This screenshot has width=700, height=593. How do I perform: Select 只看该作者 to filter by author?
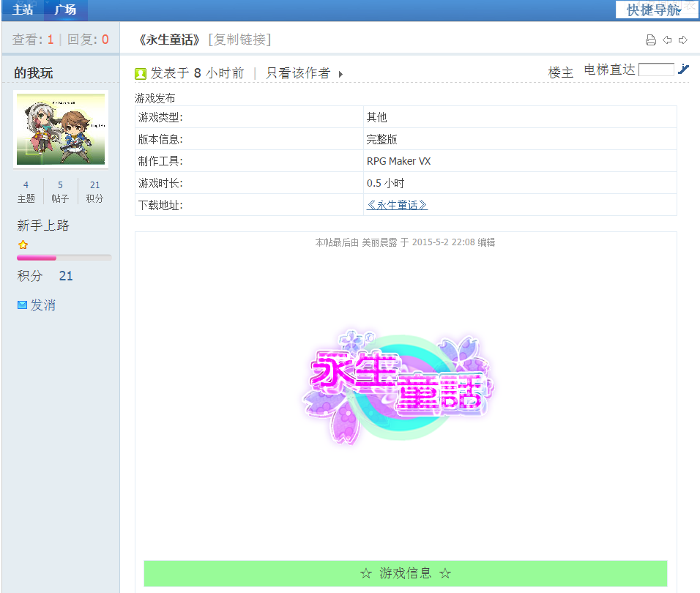pos(298,73)
